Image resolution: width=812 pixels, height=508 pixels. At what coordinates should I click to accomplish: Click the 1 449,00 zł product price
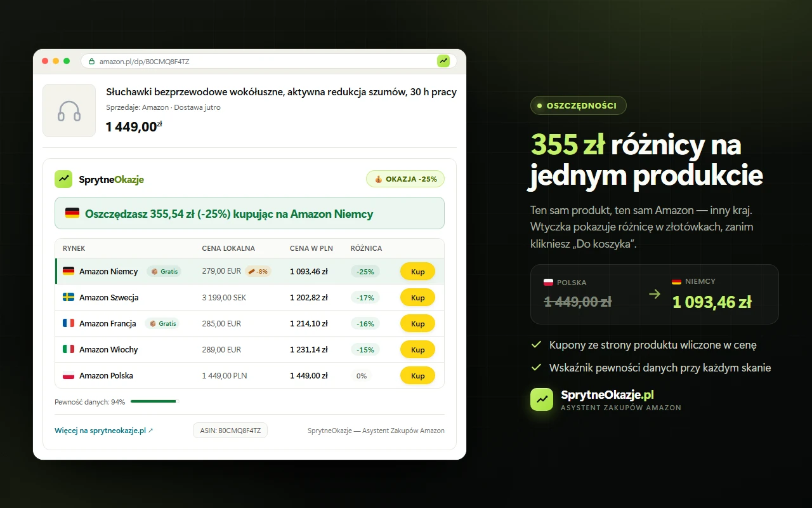134,126
